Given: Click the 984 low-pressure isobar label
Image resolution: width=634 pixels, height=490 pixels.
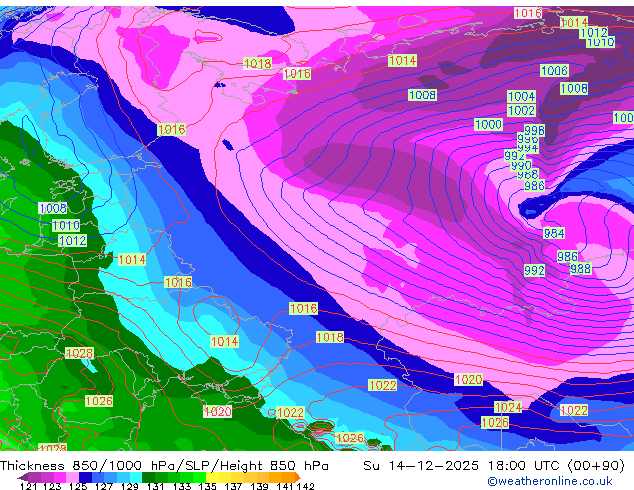Looking at the screenshot, I should [x=554, y=233].
